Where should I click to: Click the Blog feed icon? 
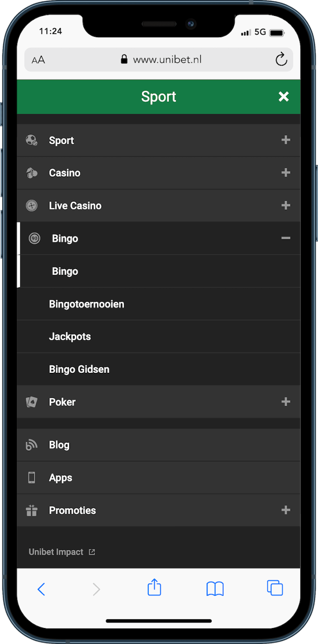click(32, 445)
